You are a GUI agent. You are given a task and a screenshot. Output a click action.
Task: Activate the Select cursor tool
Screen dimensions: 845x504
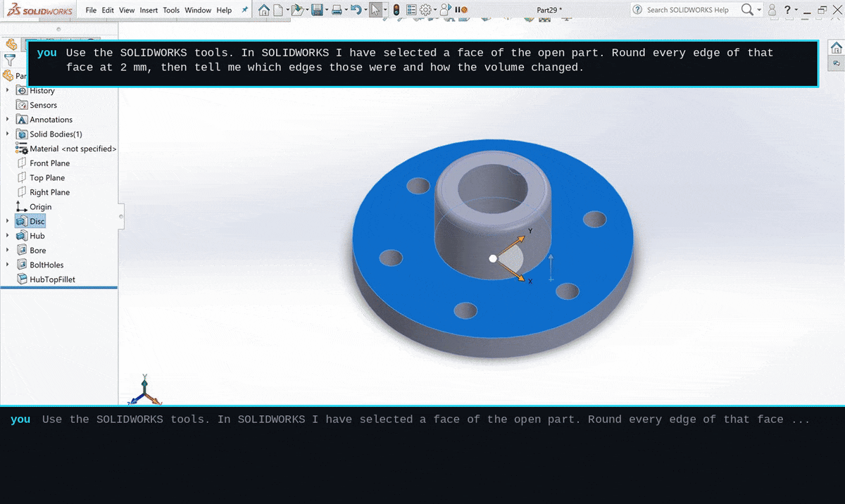[376, 10]
